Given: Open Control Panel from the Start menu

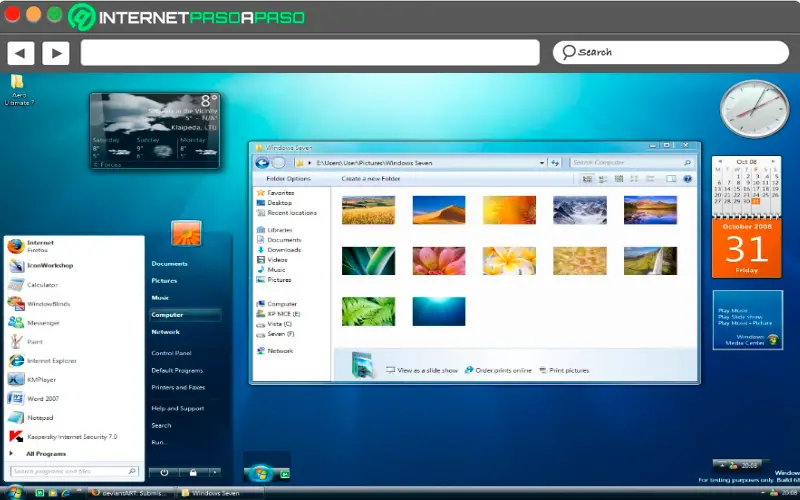Looking at the screenshot, I should pos(171,353).
